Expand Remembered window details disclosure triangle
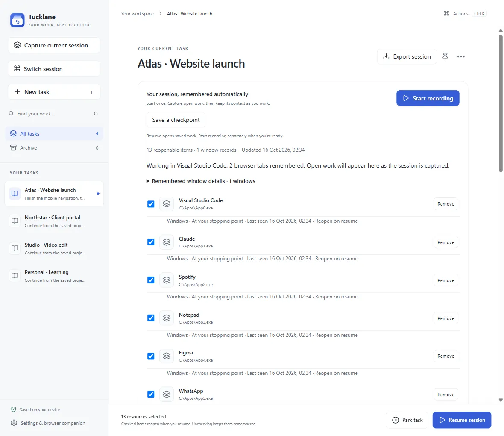The height and width of the screenshot is (436, 504). tap(148, 181)
